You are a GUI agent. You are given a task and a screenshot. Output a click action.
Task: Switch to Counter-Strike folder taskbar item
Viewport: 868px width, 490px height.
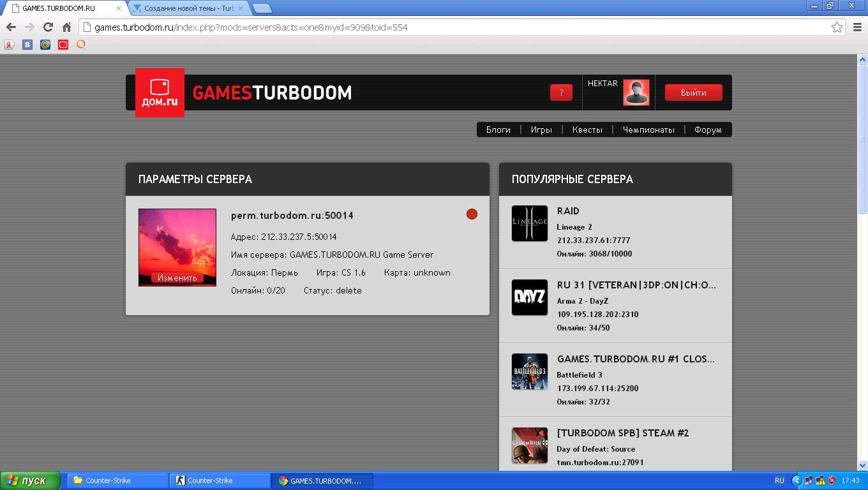(x=118, y=480)
